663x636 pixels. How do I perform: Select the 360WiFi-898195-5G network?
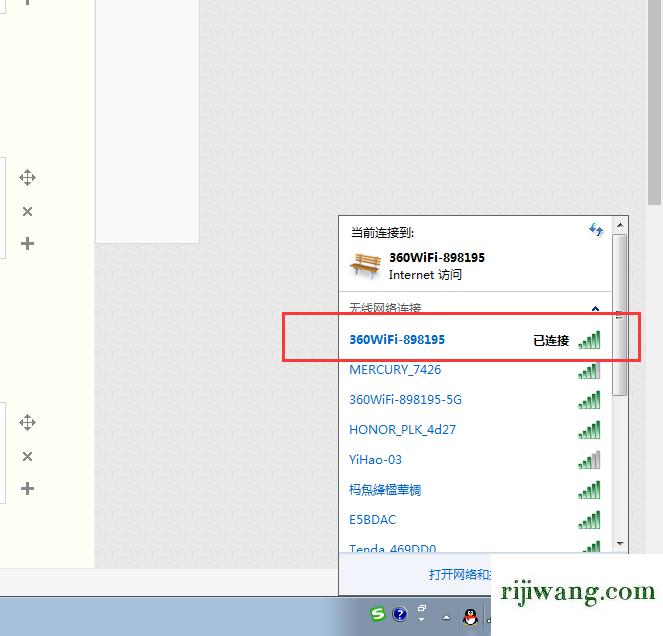click(x=475, y=400)
